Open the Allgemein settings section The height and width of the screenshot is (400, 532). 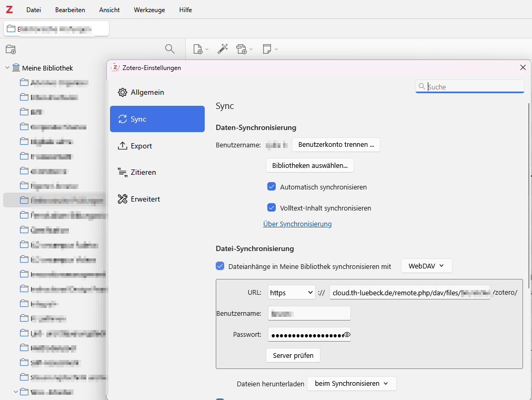pyautogui.click(x=147, y=93)
